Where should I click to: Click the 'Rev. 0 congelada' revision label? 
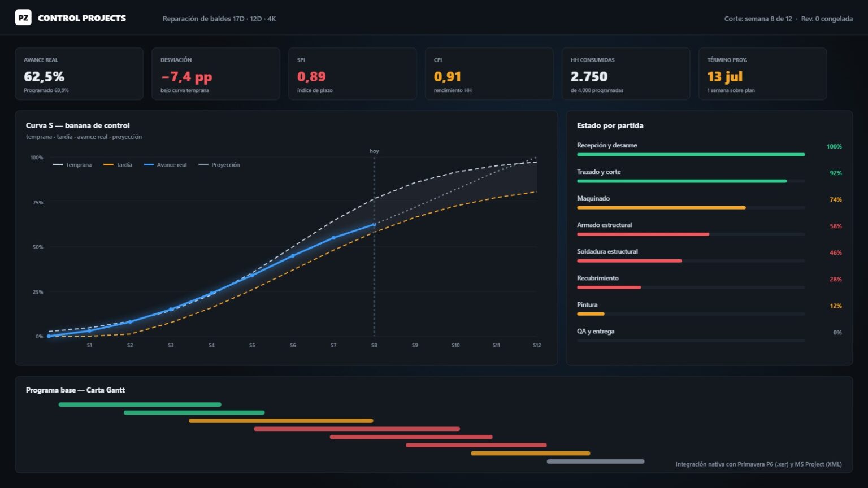click(827, 19)
